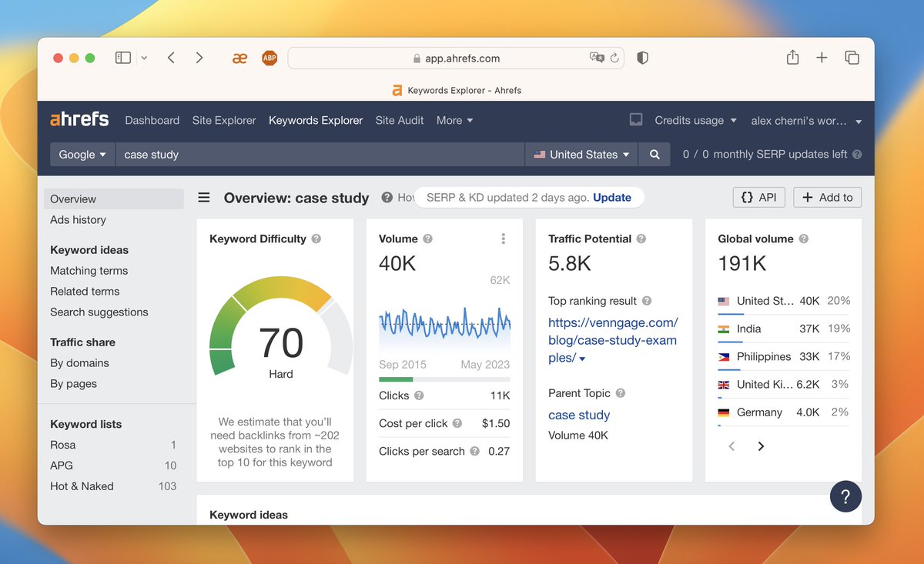The height and width of the screenshot is (564, 924).
Task: Open the Safari share icon
Action: point(792,58)
